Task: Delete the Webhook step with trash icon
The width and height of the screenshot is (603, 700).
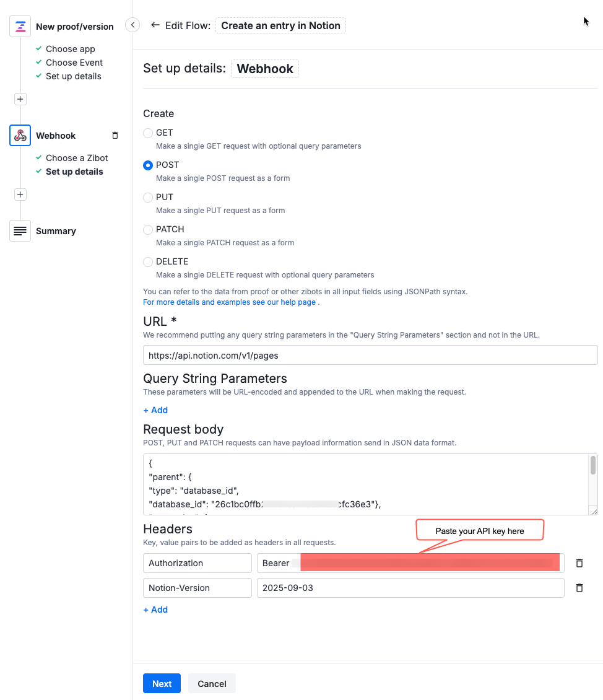Action: 115,135
